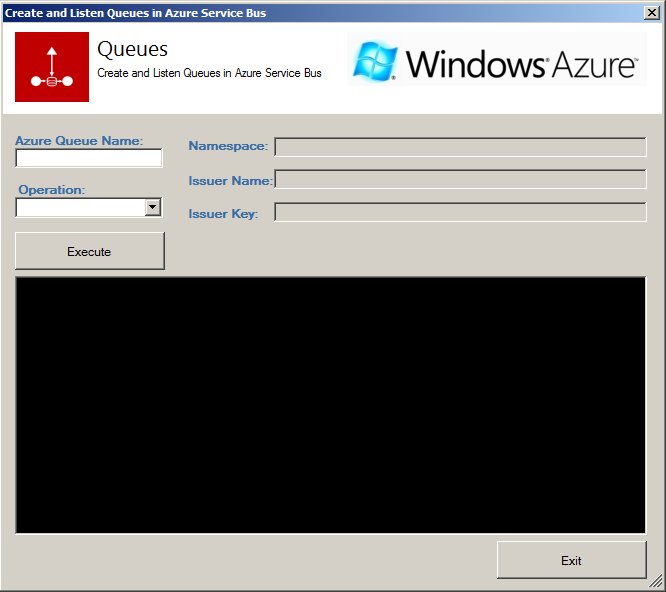Viewport: 666px width, 592px height.
Task: Click the 'Queues' heading text
Action: tap(132, 49)
